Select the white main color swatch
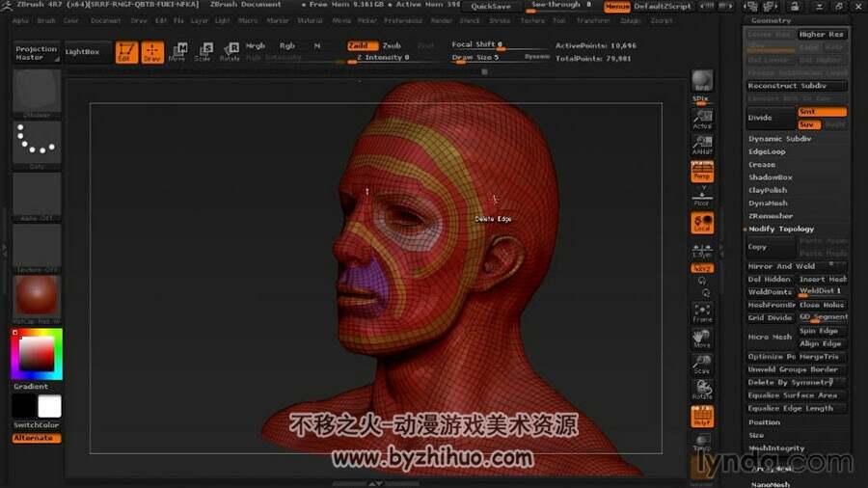 click(49, 407)
